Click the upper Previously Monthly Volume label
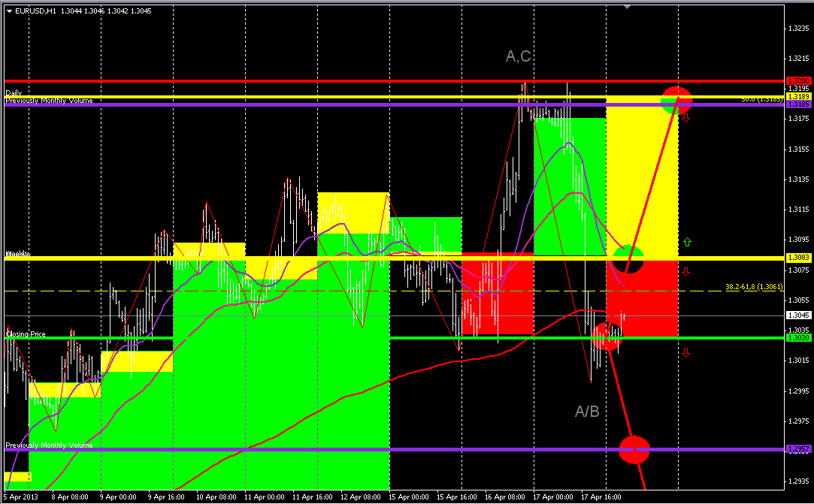The image size is (814, 504). [50, 101]
